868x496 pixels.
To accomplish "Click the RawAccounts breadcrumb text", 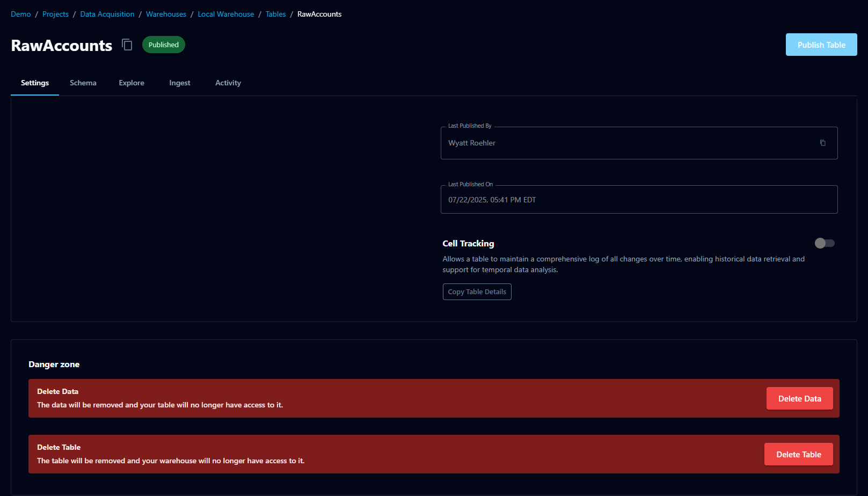I will [319, 14].
